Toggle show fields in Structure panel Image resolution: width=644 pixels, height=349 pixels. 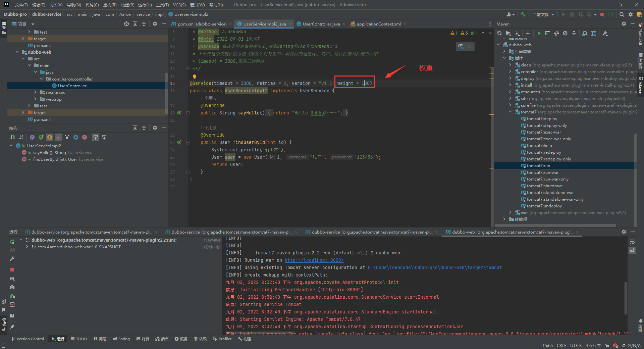click(x=50, y=137)
